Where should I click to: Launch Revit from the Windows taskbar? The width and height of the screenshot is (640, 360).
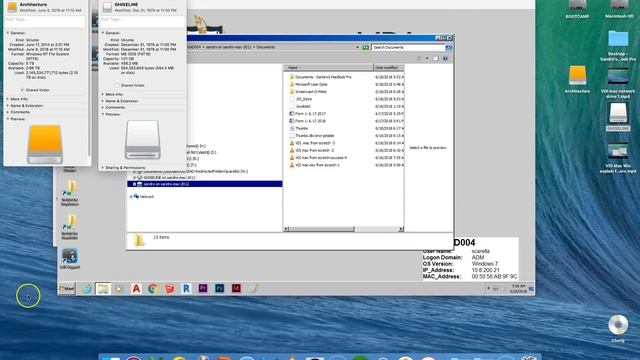tap(186, 289)
